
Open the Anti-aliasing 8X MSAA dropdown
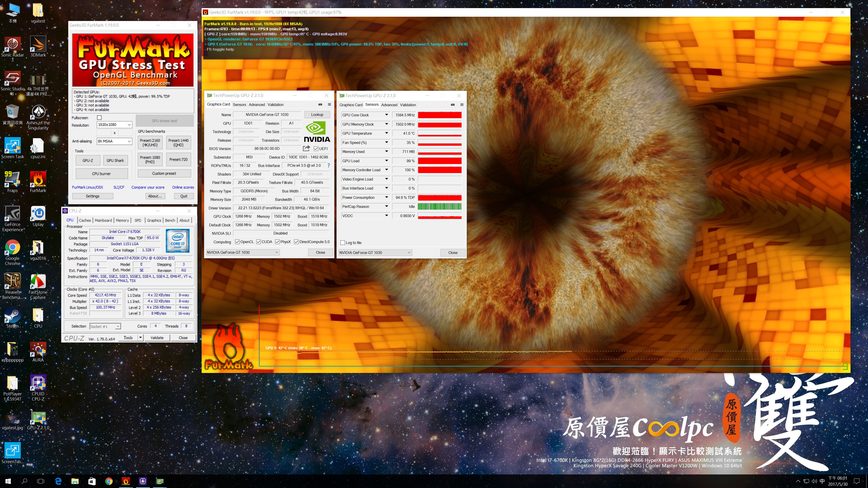click(114, 141)
